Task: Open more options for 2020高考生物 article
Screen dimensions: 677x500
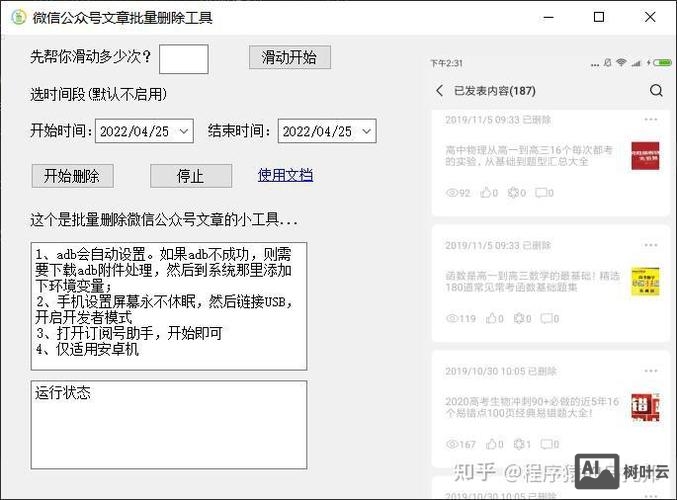Action: (x=651, y=370)
